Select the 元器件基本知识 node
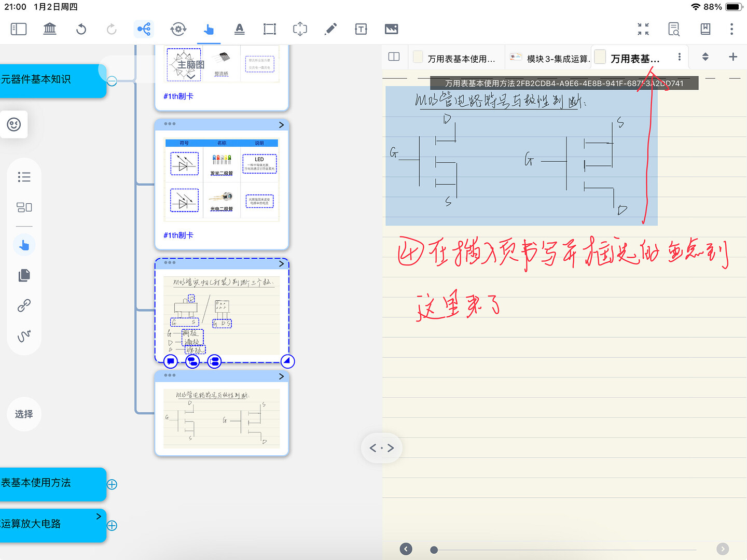Viewport: 747px width, 560px height. coord(52,80)
